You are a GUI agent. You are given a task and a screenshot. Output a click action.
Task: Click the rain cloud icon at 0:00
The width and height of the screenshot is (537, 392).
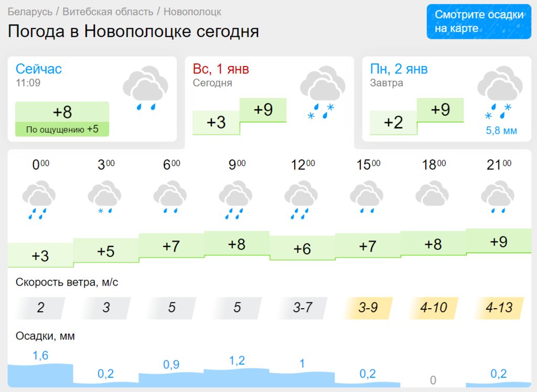pyautogui.click(x=39, y=200)
